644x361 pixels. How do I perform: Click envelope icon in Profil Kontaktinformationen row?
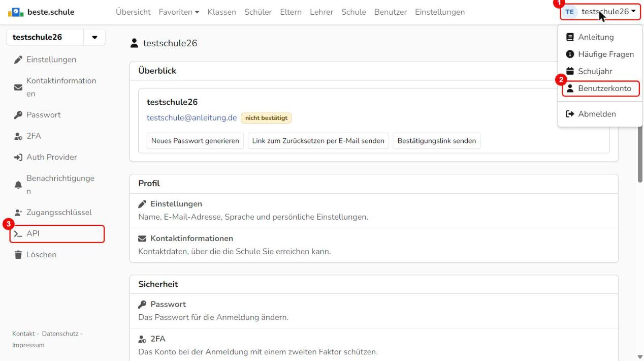142,238
